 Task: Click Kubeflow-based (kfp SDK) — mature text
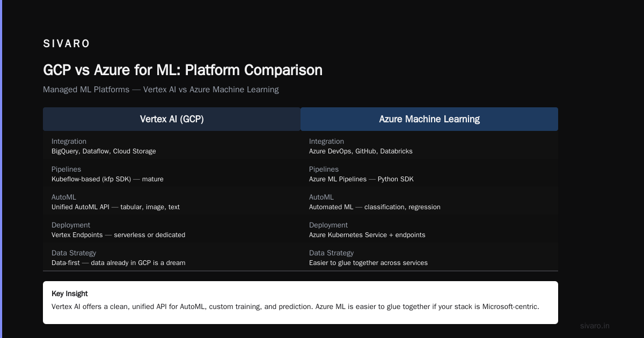[x=107, y=179]
